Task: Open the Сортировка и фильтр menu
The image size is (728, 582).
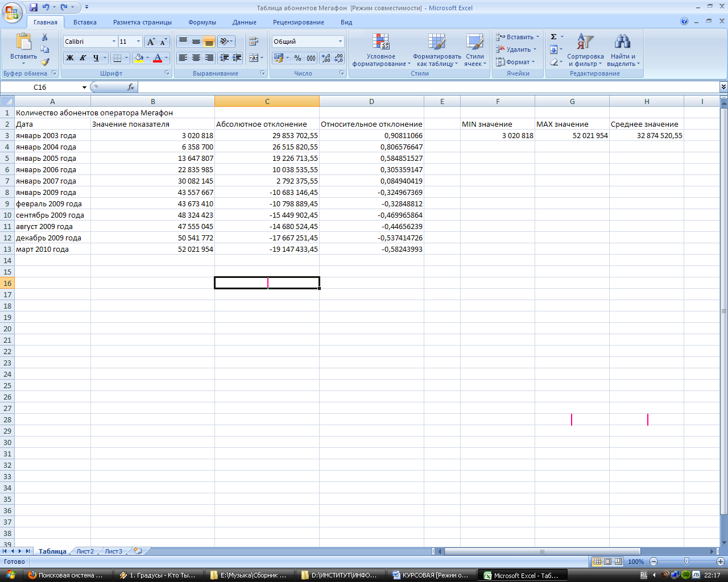Action: [x=585, y=50]
